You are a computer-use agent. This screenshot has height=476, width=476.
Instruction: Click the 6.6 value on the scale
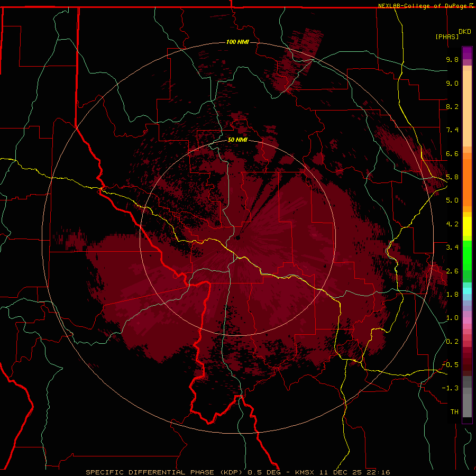click(452, 153)
